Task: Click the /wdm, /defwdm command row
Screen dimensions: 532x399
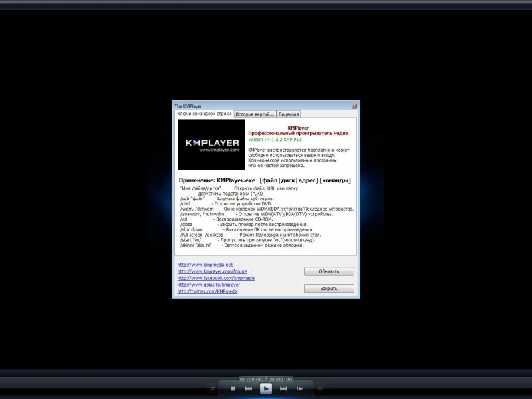Action: [x=267, y=209]
